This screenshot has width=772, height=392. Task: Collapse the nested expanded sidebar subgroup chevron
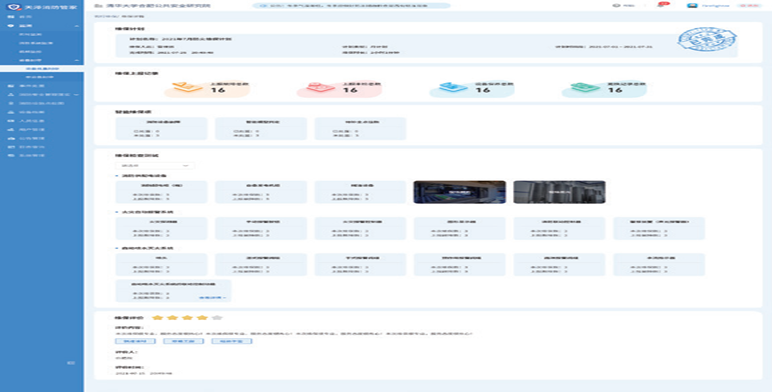(x=76, y=60)
